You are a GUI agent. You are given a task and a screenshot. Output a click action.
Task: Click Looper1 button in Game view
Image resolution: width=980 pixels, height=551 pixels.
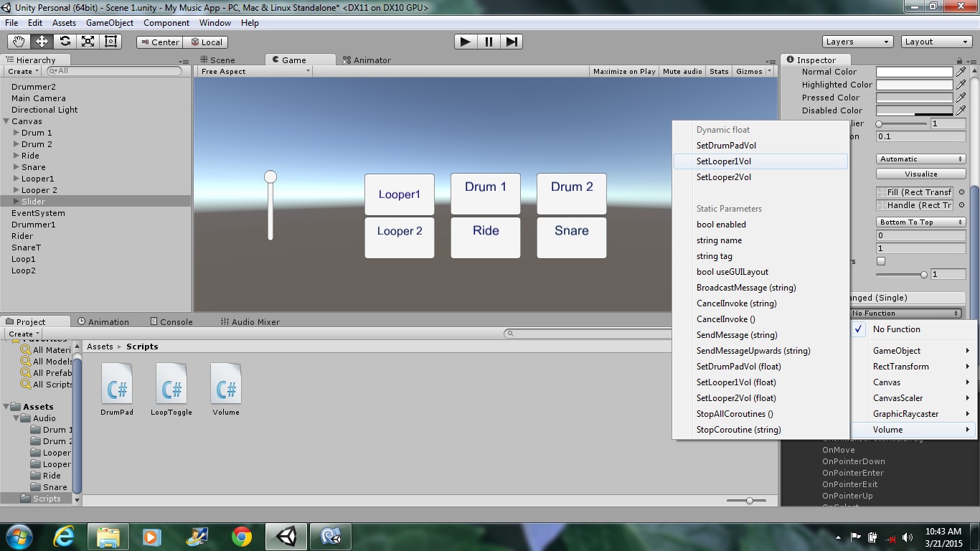tap(400, 194)
